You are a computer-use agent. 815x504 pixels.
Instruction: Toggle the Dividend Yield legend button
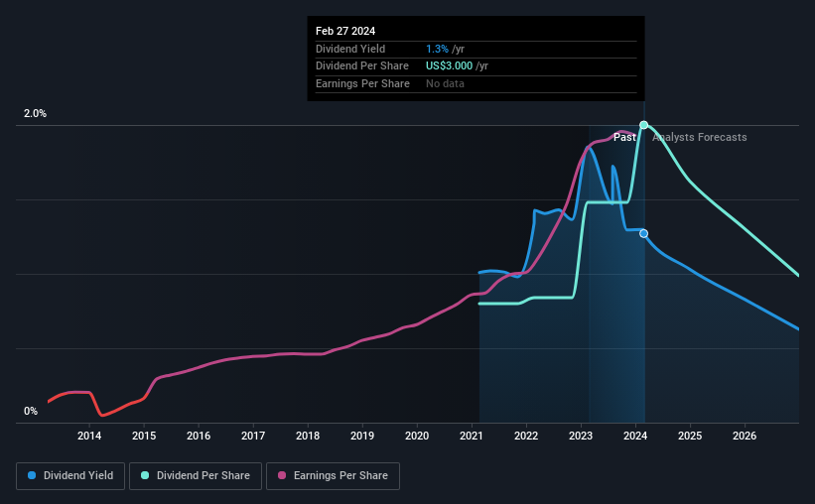tap(70, 476)
